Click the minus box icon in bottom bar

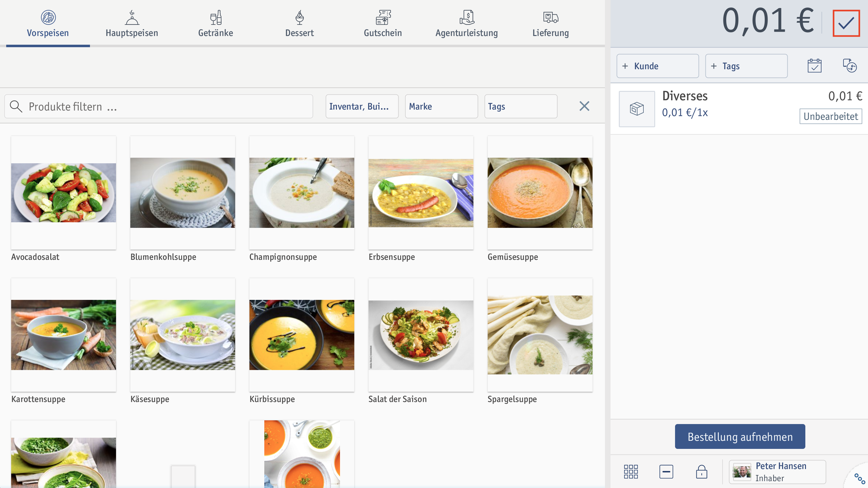pyautogui.click(x=666, y=472)
